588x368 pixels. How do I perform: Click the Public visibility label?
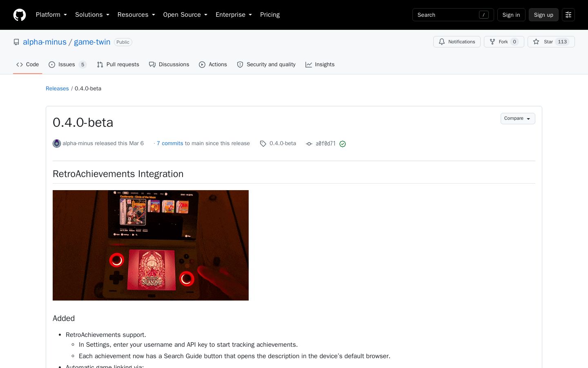point(123,42)
